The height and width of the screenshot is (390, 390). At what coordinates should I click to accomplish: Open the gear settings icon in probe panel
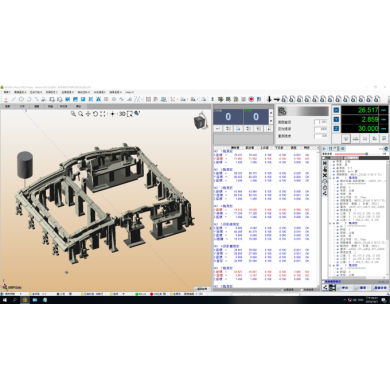click(x=282, y=111)
